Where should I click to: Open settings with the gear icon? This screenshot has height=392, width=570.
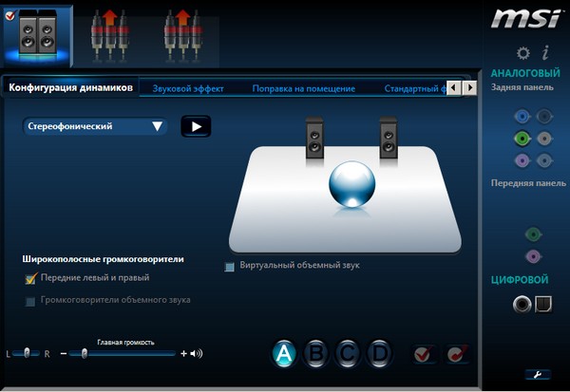tap(522, 52)
